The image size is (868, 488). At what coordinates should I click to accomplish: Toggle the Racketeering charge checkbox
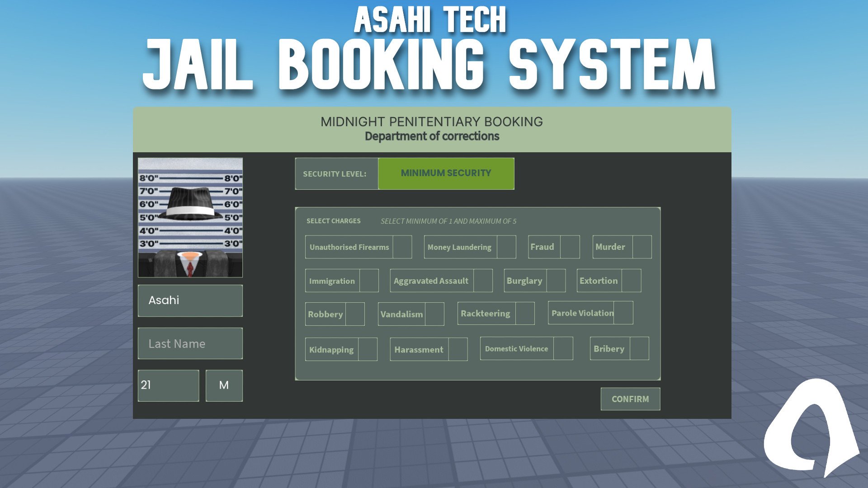(x=525, y=313)
